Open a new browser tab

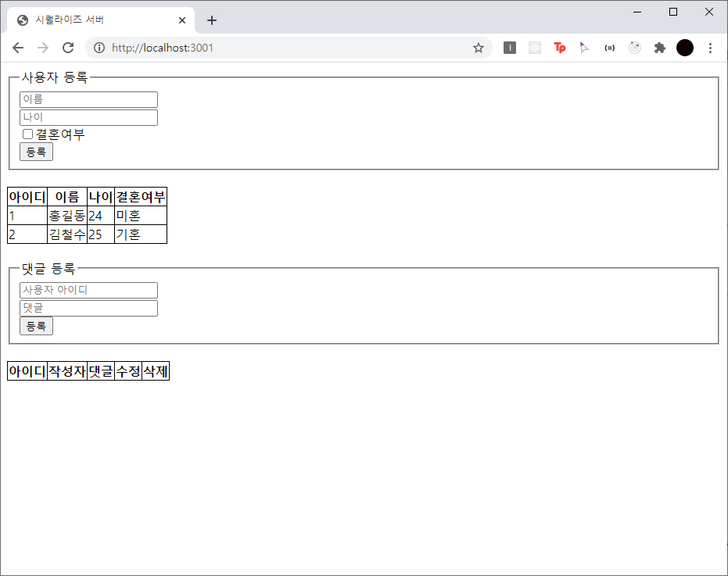[212, 20]
